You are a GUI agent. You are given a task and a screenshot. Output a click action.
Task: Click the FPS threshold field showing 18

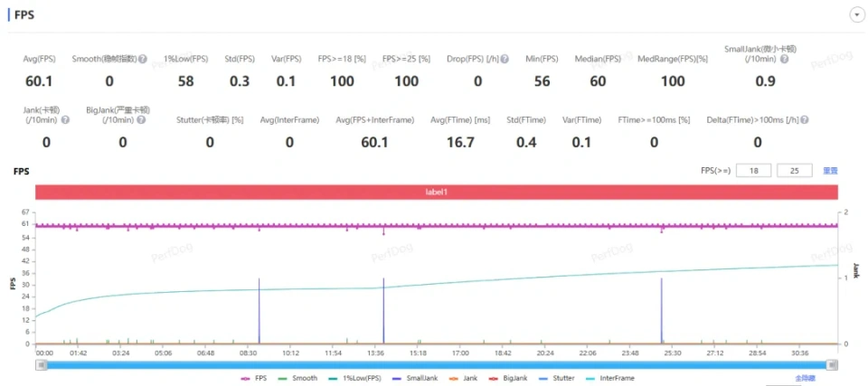point(752,171)
